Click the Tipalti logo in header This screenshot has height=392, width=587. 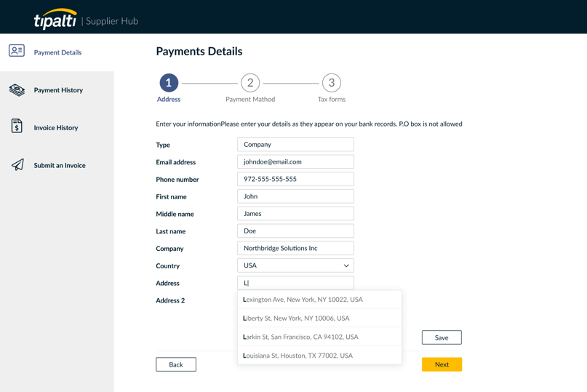pos(55,19)
